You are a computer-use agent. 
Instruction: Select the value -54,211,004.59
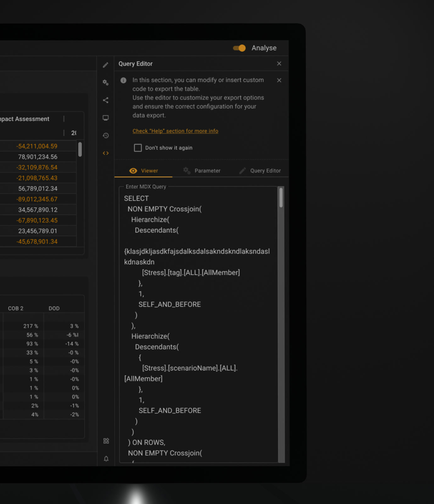click(37, 146)
